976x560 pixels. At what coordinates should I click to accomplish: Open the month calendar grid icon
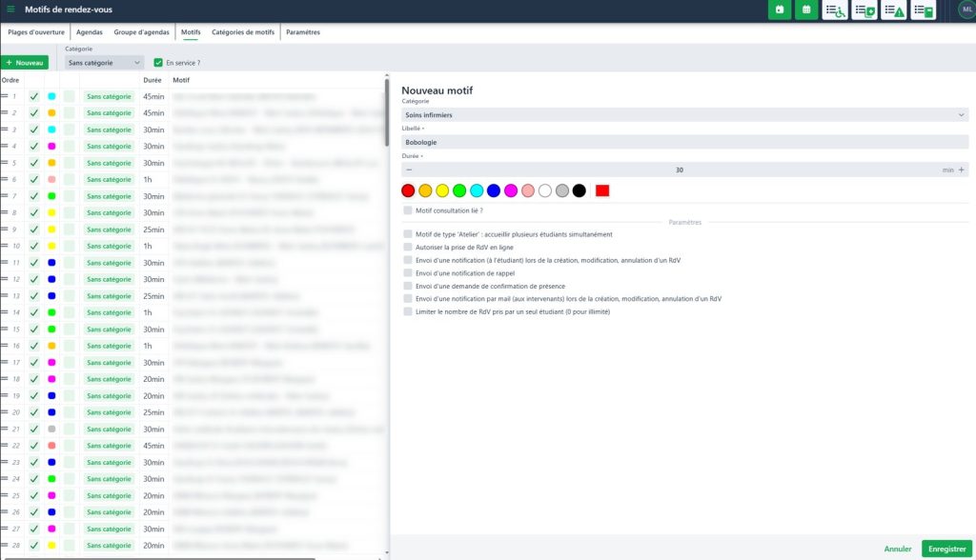[x=806, y=10]
